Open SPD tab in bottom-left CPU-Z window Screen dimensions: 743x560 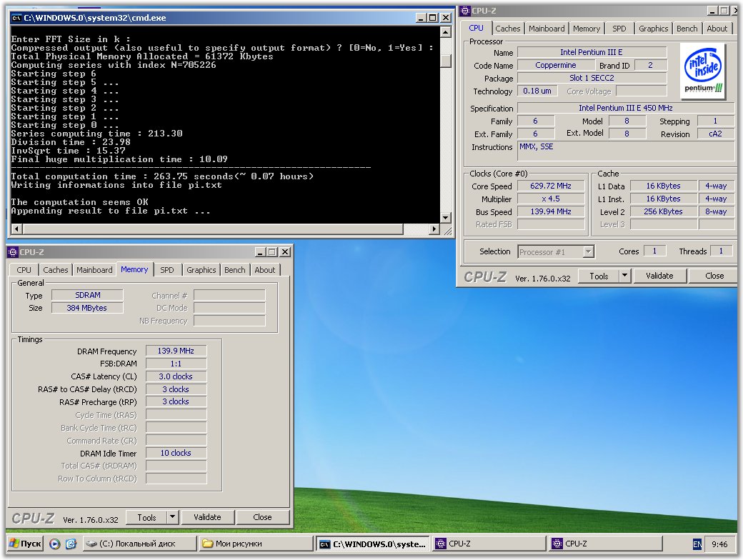click(166, 269)
